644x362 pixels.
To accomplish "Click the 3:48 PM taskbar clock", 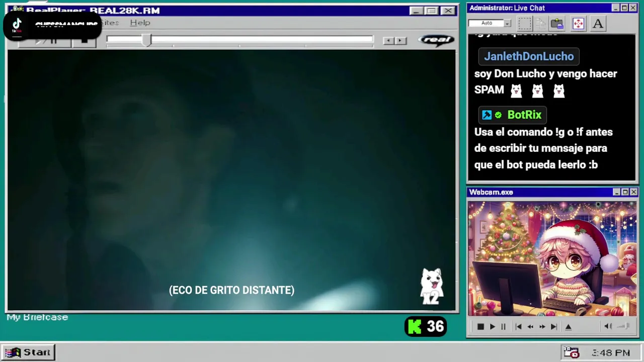I will [611, 353].
